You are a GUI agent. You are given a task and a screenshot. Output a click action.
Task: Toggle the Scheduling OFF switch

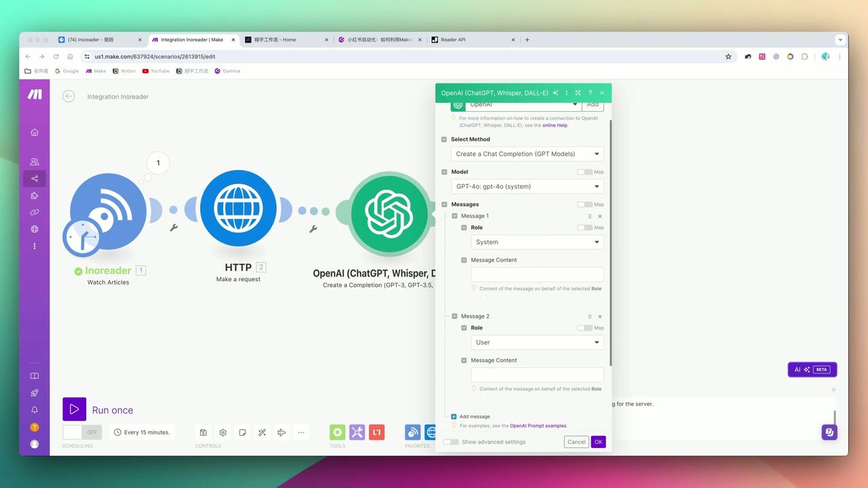coord(82,432)
